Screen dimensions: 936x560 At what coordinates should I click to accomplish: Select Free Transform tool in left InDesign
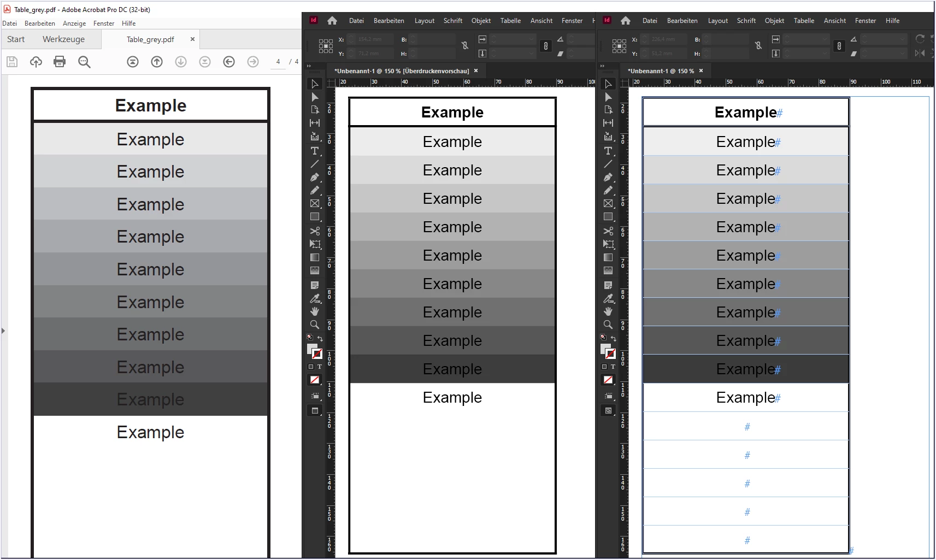coord(315,244)
